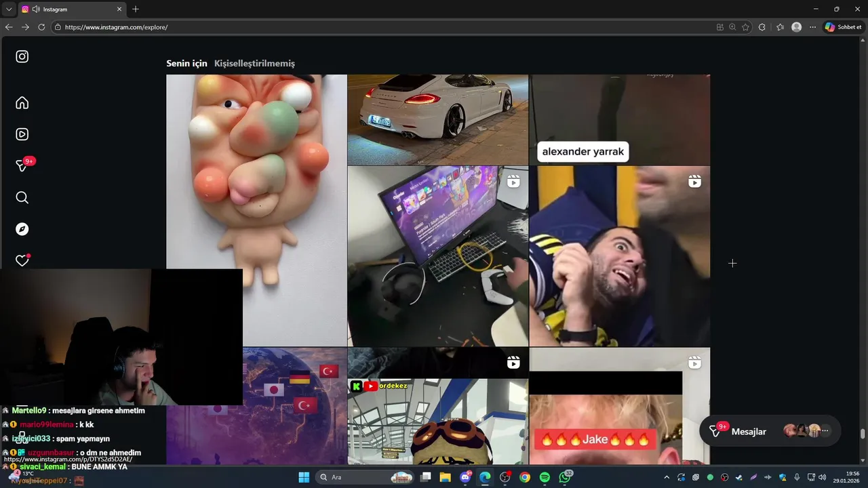Screen dimensions: 868x488
Task: Mute the Instagram tab audio icon
Action: coord(35,9)
